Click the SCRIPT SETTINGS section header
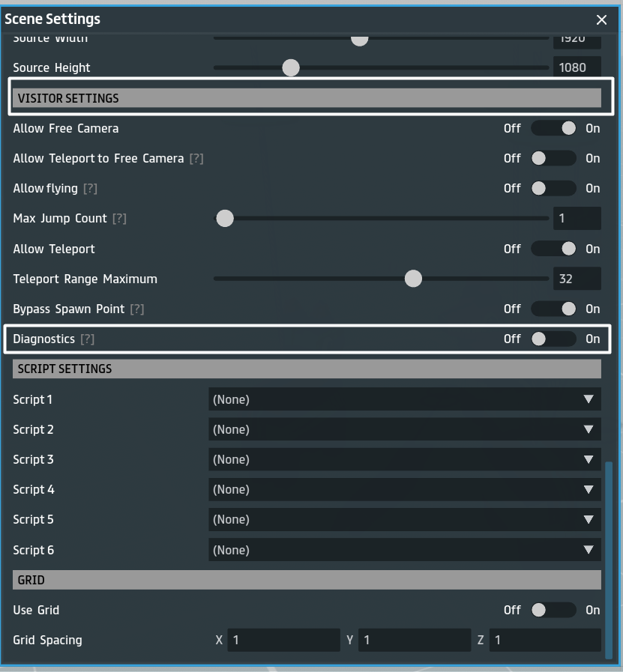The image size is (623, 672). pyautogui.click(x=307, y=369)
